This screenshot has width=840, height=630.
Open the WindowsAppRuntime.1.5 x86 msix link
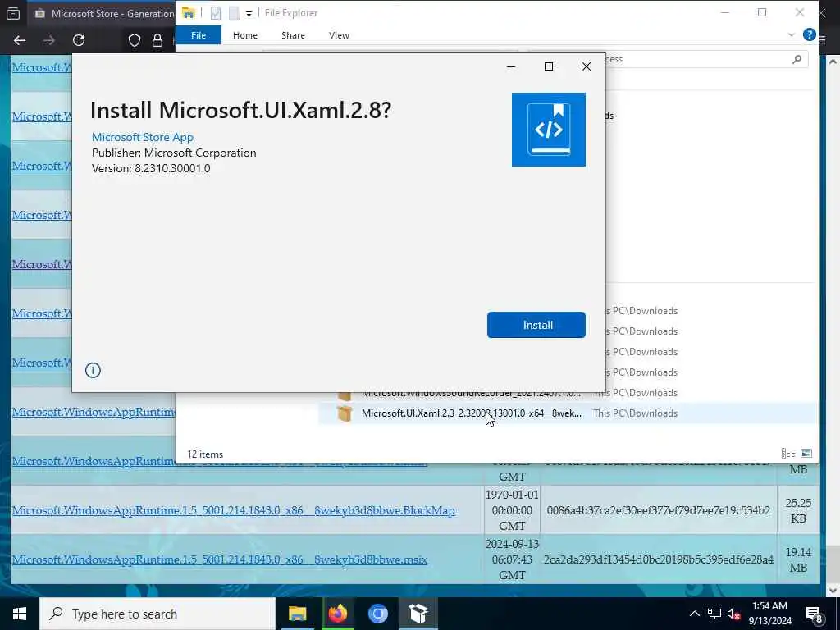pyautogui.click(x=220, y=559)
